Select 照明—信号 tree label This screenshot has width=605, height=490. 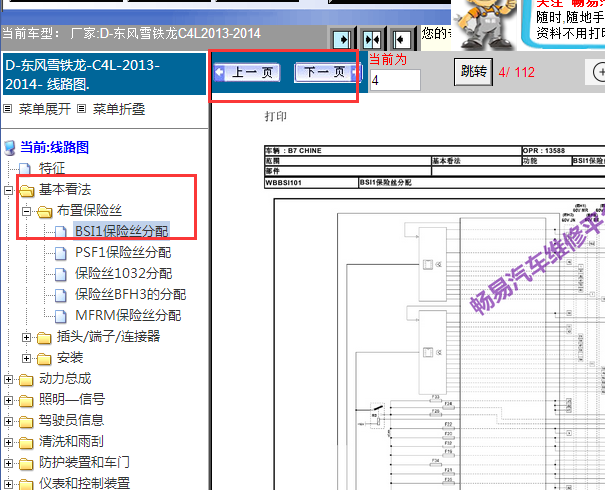pos(72,399)
